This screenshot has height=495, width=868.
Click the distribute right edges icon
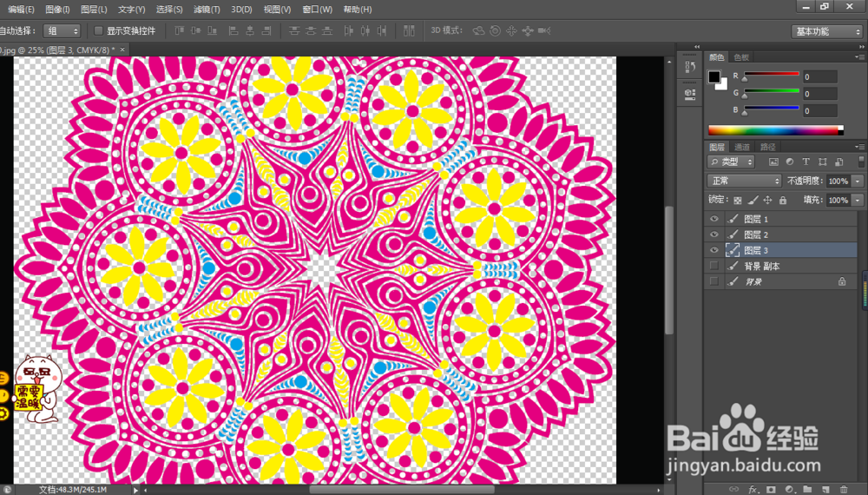[x=381, y=31]
